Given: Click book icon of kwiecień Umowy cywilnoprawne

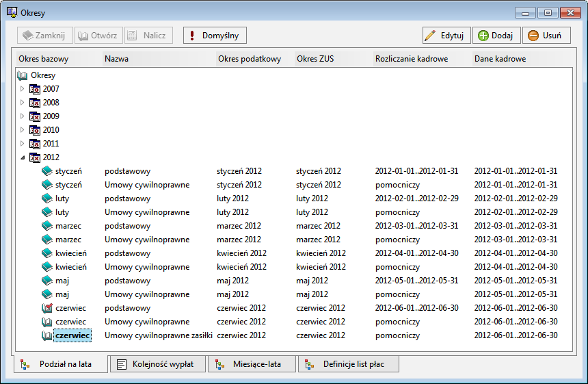Looking at the screenshot, I should click(x=47, y=267).
